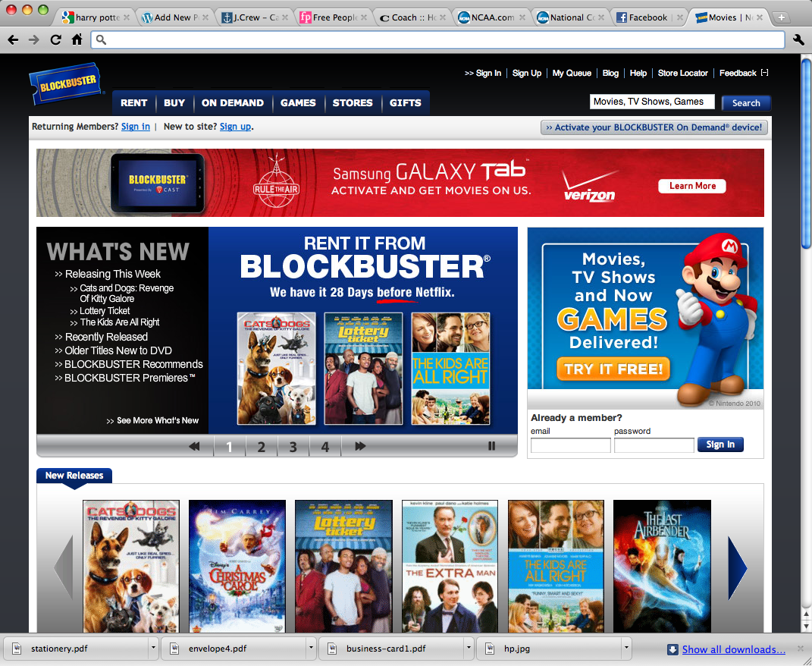Show previous New Releases with left arrow
Viewport: 812px width, 666px height.
point(64,569)
